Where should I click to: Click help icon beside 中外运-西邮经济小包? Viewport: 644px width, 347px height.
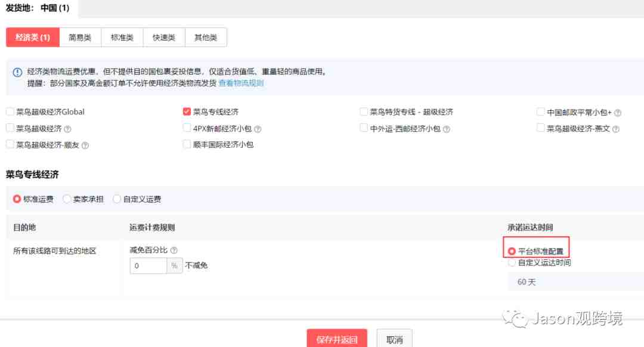pyautogui.click(x=447, y=129)
